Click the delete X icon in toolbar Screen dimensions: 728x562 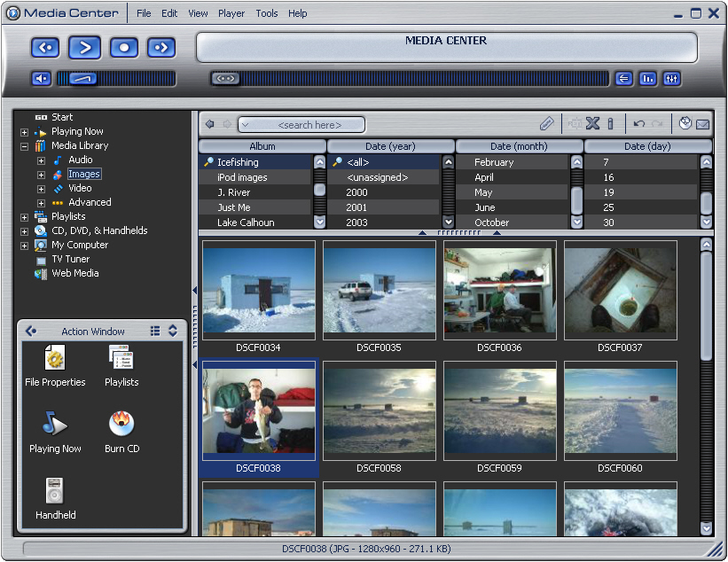coord(593,124)
